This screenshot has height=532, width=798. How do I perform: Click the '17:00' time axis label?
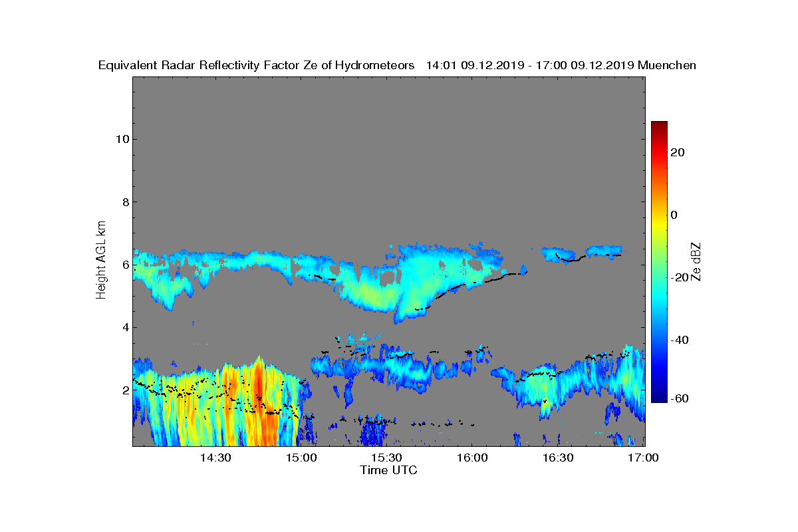tap(643, 458)
